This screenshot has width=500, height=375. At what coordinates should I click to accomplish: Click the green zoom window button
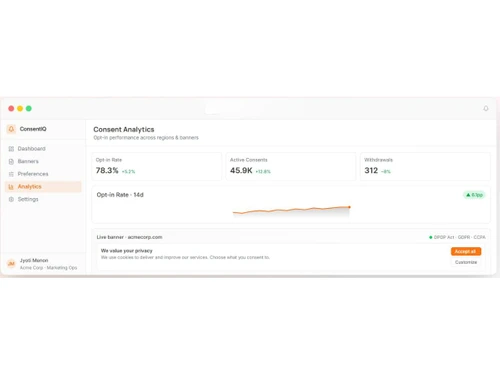[x=29, y=108]
